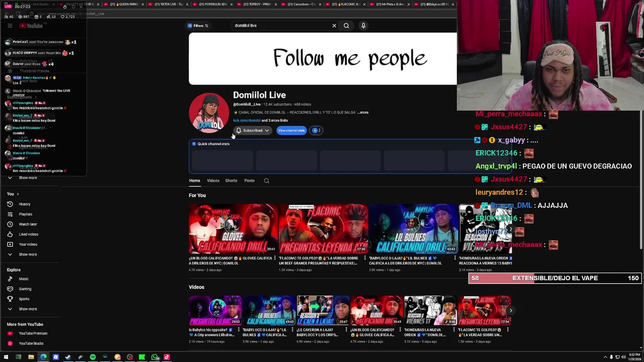This screenshot has width=644, height=362.
Task: Open the Lil Bulnes Calificando Drill thumbnail in For You
Action: pyautogui.click(x=413, y=228)
